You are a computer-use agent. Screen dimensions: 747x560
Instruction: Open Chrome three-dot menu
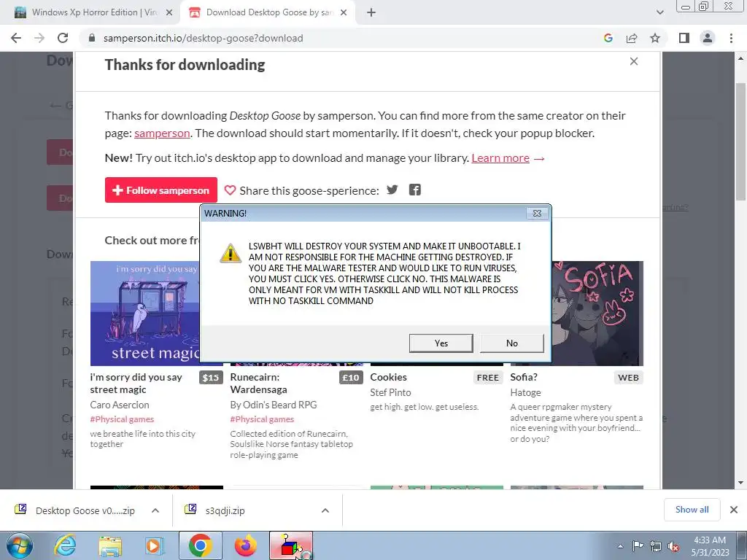pyautogui.click(x=731, y=38)
